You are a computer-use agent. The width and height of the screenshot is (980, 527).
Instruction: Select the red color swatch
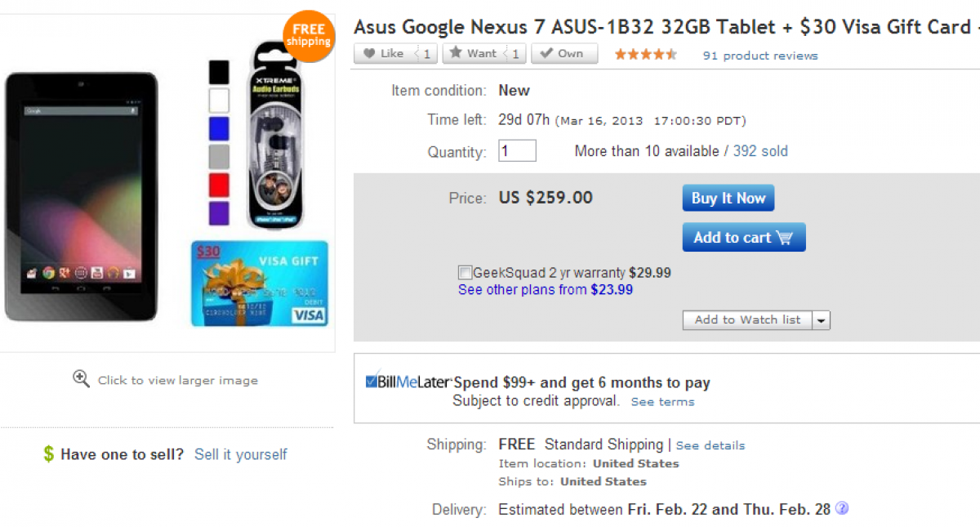pos(219,185)
